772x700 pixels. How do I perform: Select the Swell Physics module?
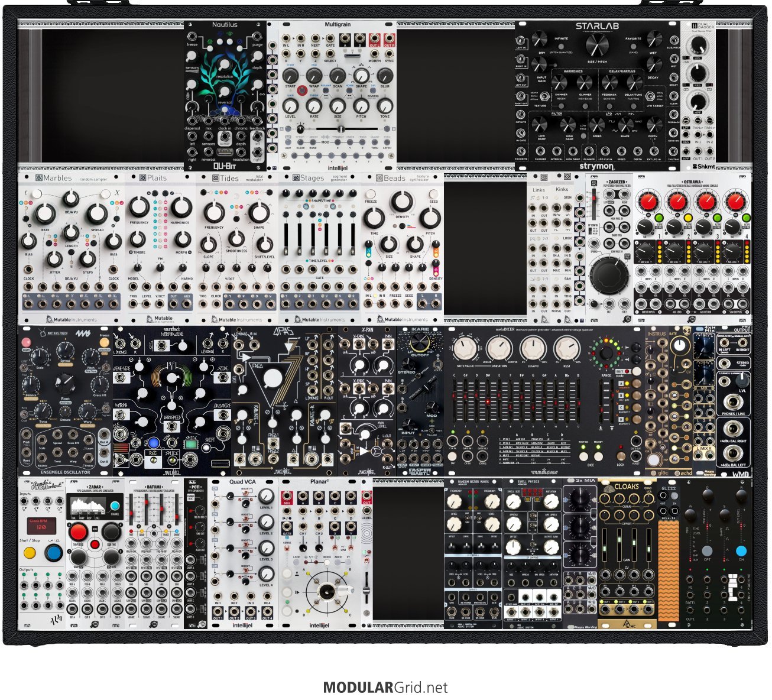click(533, 554)
